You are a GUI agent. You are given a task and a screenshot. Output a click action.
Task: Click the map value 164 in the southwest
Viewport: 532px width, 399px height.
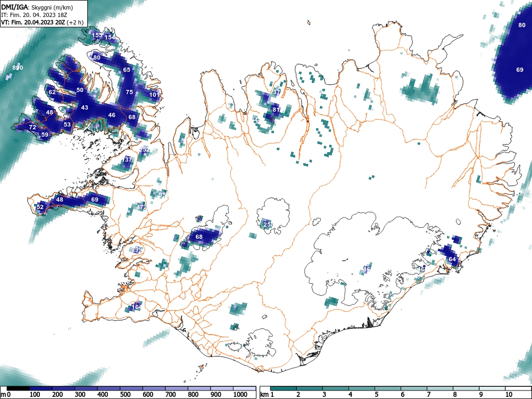tap(136, 307)
